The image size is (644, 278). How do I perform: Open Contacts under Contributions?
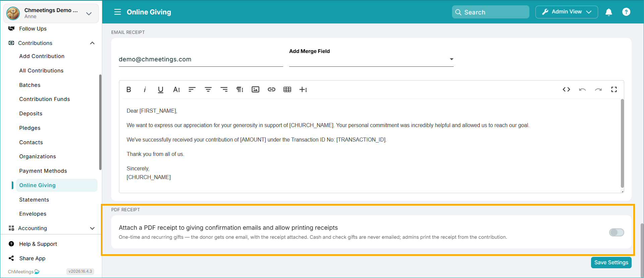(31, 142)
